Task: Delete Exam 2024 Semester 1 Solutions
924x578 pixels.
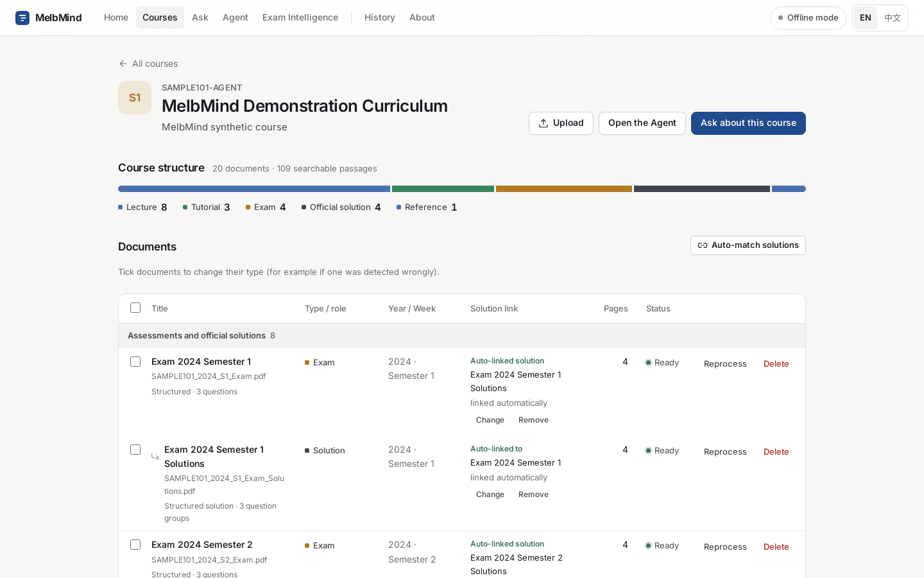Action: point(776,451)
